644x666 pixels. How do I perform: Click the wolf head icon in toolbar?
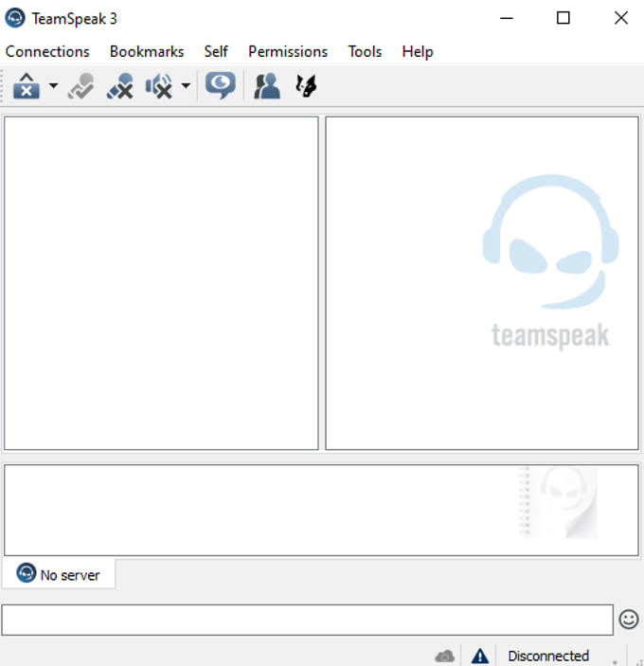tap(306, 87)
